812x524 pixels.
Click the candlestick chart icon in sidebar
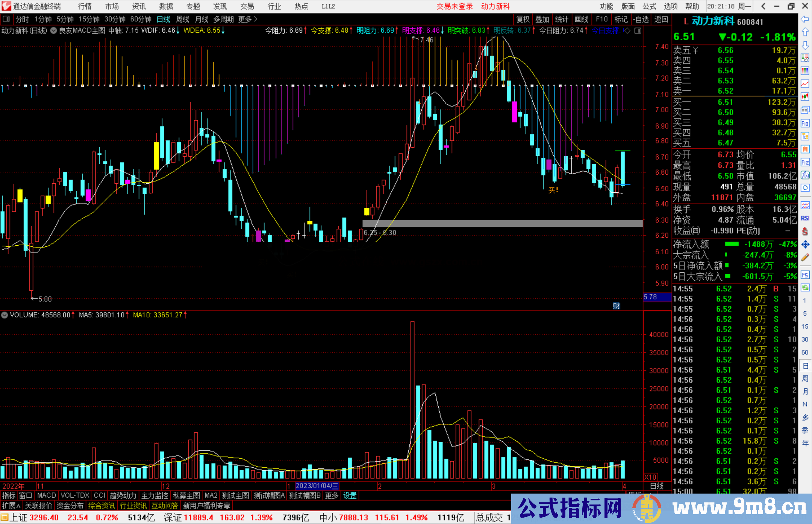pyautogui.click(x=805, y=97)
